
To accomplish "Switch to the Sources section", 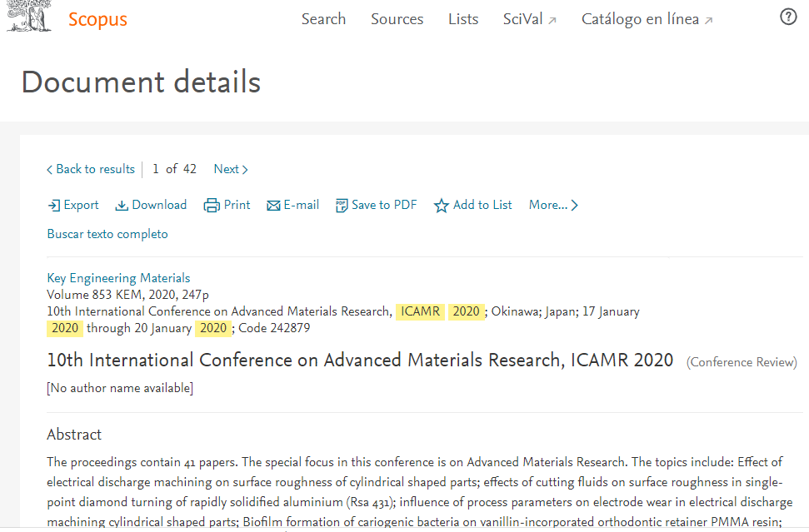I will coord(397,18).
